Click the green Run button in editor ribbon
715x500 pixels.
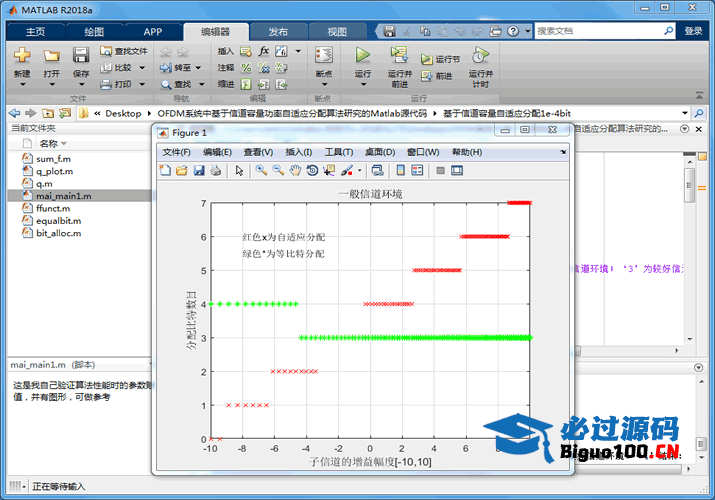363,56
